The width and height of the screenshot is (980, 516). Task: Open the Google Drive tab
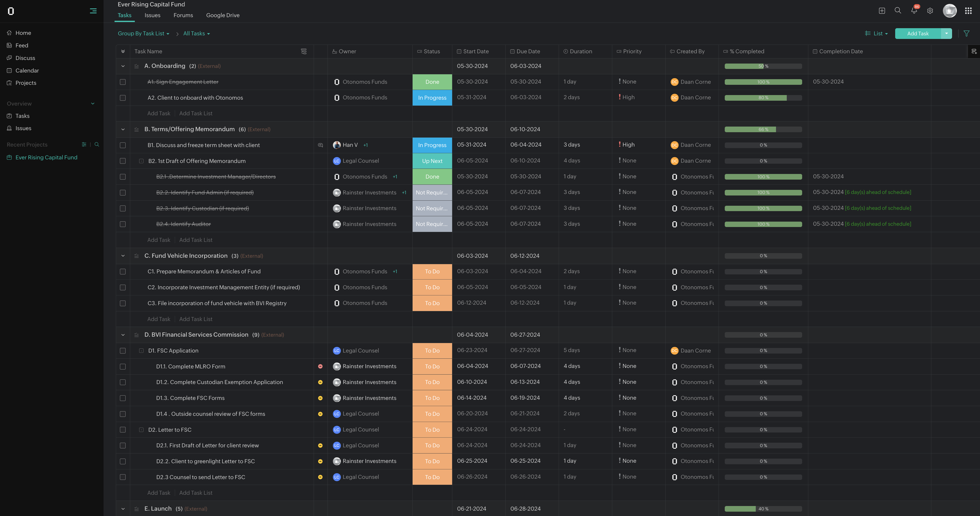click(223, 15)
